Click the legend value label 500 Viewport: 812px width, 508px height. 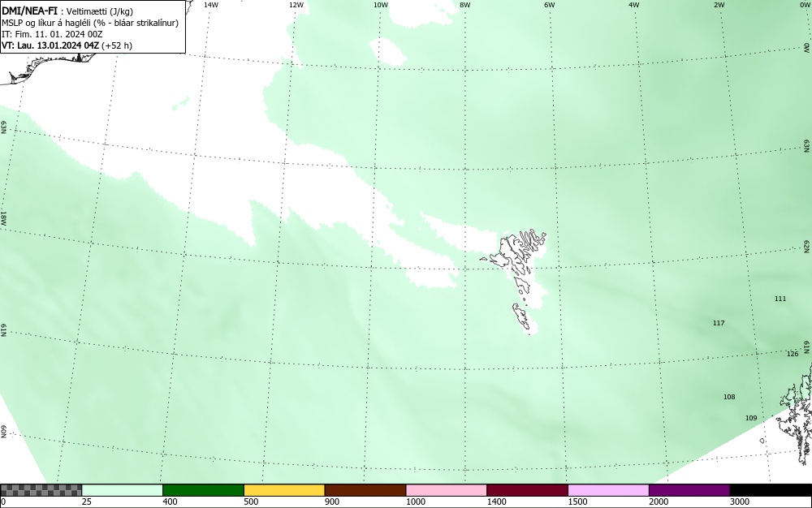coord(251,502)
